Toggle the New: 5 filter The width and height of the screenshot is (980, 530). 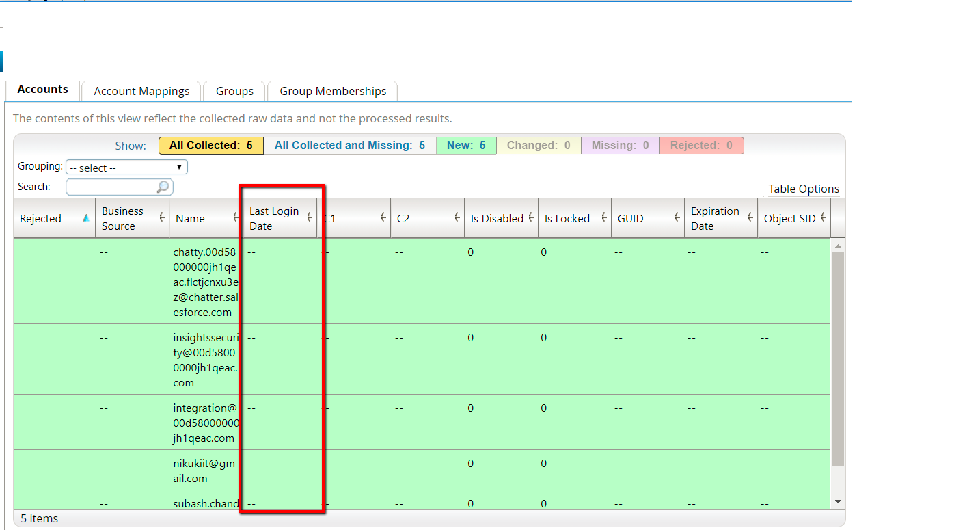pyautogui.click(x=466, y=145)
